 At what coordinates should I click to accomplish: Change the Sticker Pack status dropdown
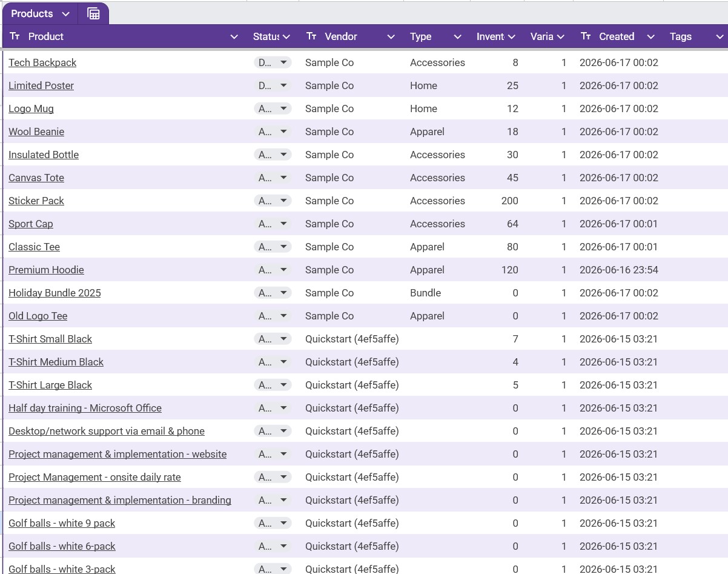(x=273, y=201)
